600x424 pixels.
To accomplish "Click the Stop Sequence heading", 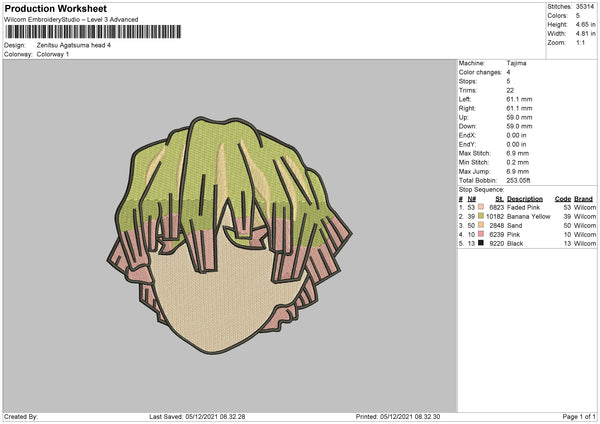I will [x=481, y=190].
